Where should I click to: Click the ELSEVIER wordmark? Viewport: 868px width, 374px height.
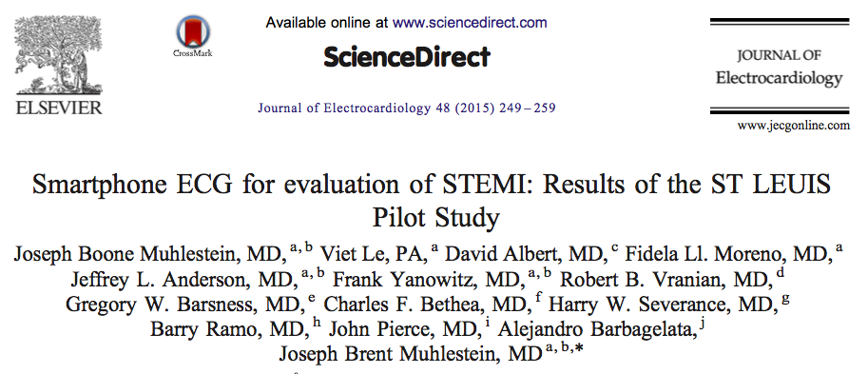point(59,107)
